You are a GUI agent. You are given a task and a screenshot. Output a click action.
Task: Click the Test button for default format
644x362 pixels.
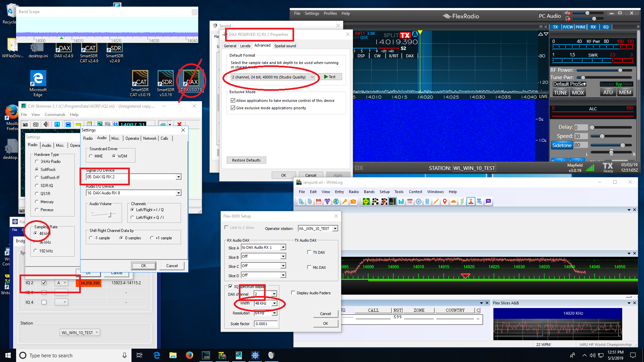[x=330, y=77]
